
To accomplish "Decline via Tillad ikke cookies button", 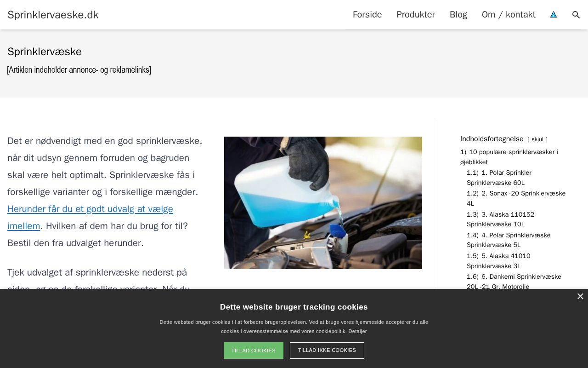I will point(327,351).
